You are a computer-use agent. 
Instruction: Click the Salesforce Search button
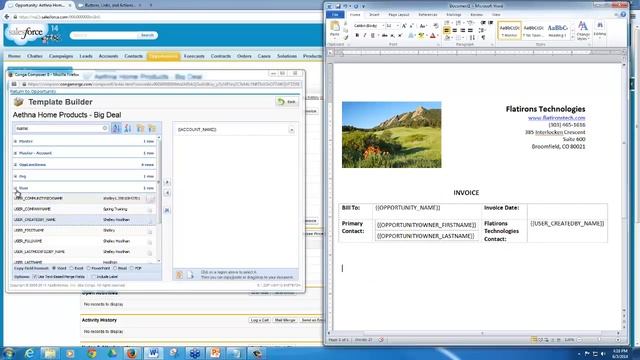tap(147, 35)
